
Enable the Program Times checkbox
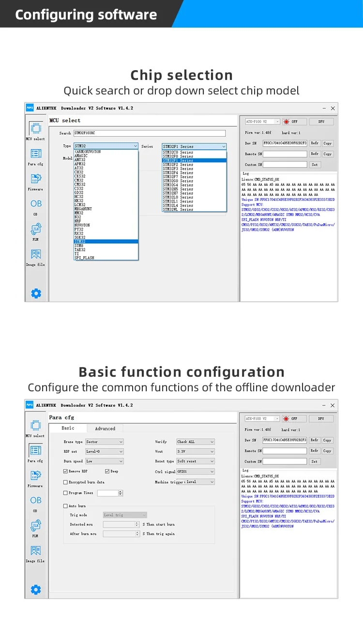(x=65, y=493)
